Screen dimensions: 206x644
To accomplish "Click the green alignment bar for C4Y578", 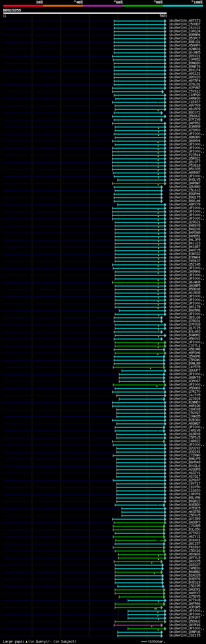I will point(139,367).
